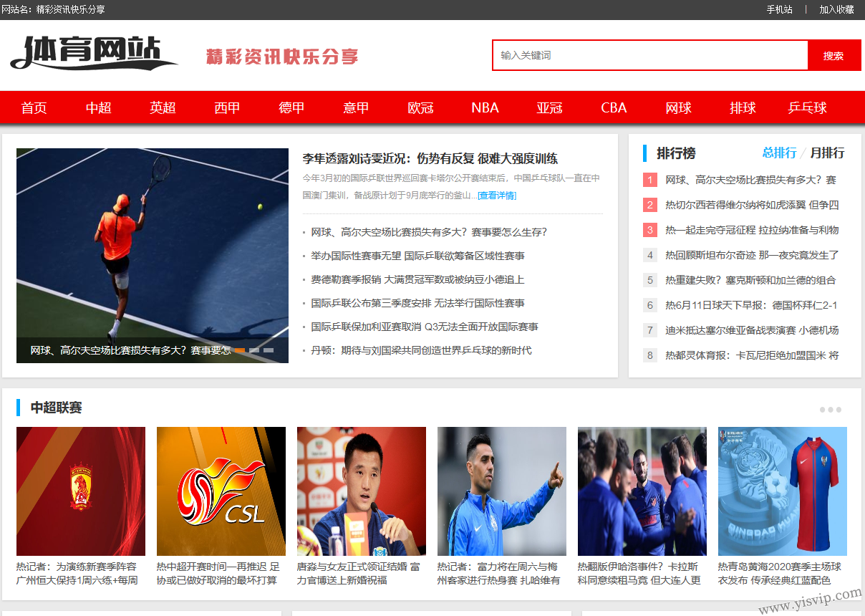Open the 英超 navigation menu item
Viewport: 865px width, 616px height.
[163, 108]
